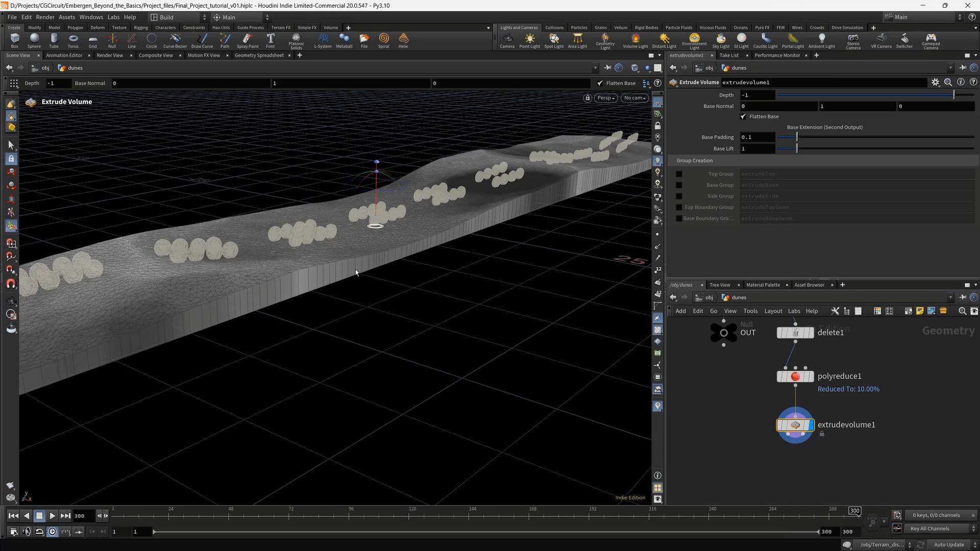Open the No cam camera dropdown
The height and width of the screenshot is (551, 980).
(634, 98)
